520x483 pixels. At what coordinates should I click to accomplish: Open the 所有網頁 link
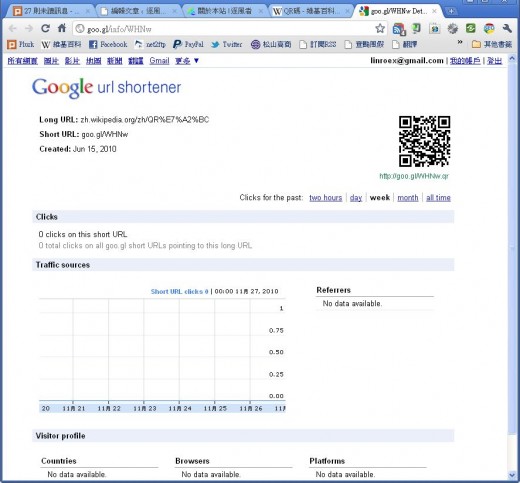(x=23, y=61)
